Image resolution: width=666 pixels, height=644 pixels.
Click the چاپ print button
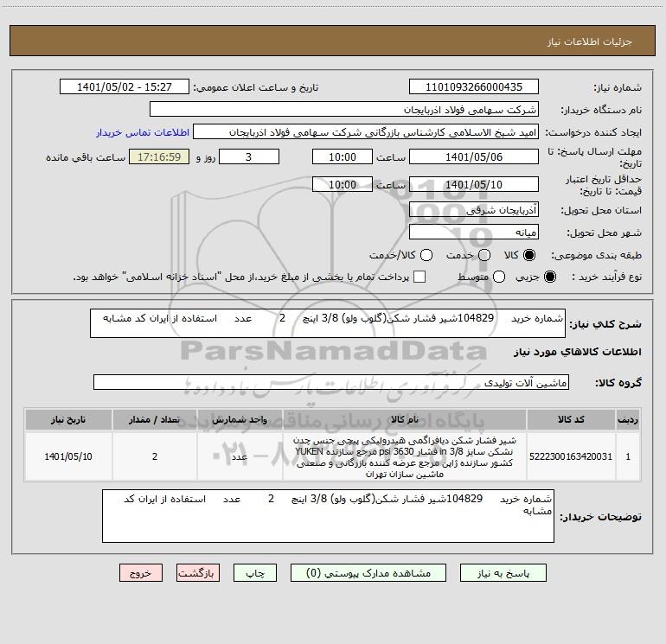click(x=255, y=573)
